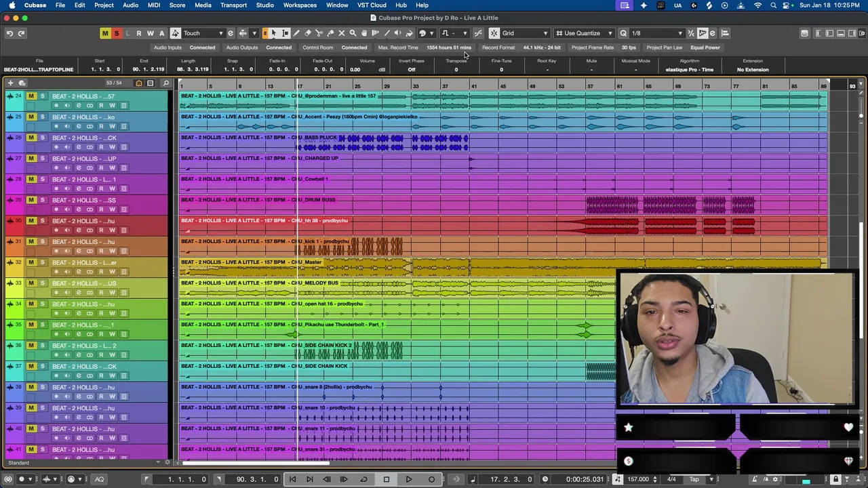Click the Control Room status label
This screenshot has width=868, height=488.
pyautogui.click(x=318, y=47)
